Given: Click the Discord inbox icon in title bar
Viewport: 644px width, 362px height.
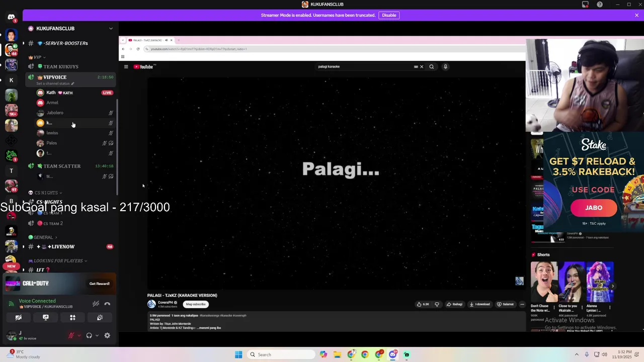Looking at the screenshot, I should click(x=585, y=5).
